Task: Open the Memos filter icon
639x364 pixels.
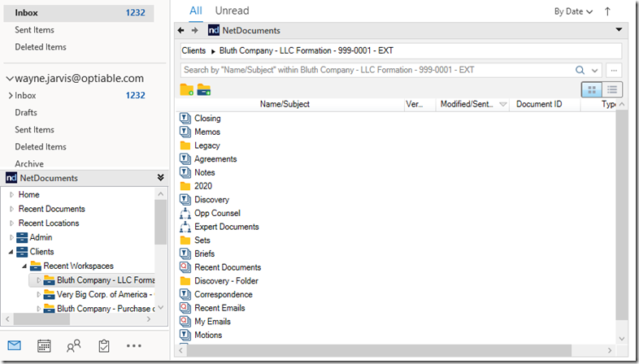Action: [x=185, y=132]
